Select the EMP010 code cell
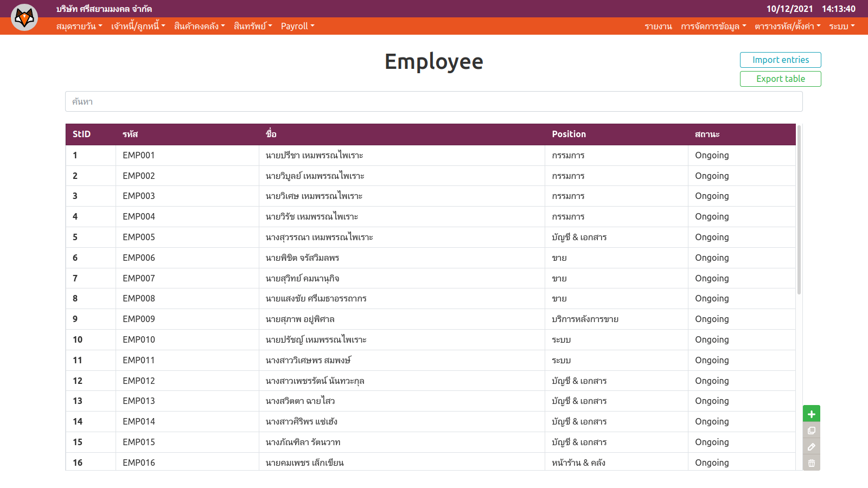This screenshot has height=488, width=868. click(187, 339)
